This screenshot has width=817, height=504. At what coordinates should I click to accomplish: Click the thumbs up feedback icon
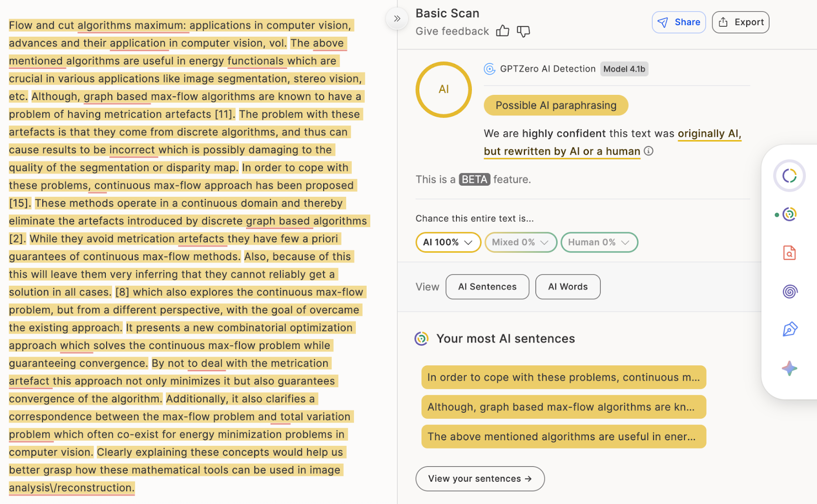502,31
